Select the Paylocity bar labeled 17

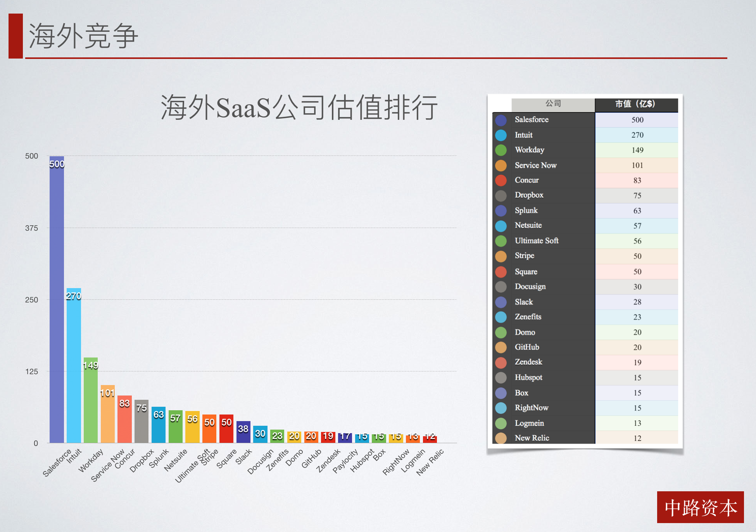pos(345,438)
